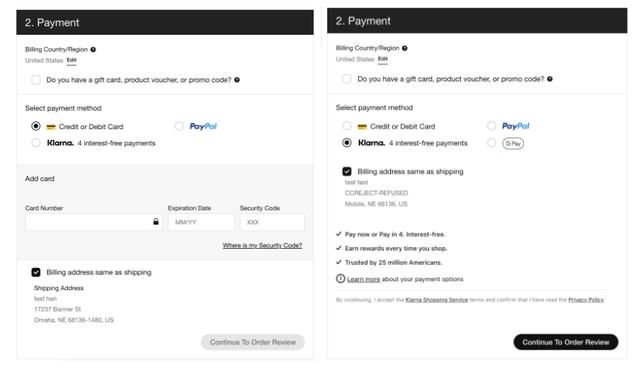The image size is (640, 378).
Task: Click black Continue To Order Review button
Action: pyautogui.click(x=566, y=342)
